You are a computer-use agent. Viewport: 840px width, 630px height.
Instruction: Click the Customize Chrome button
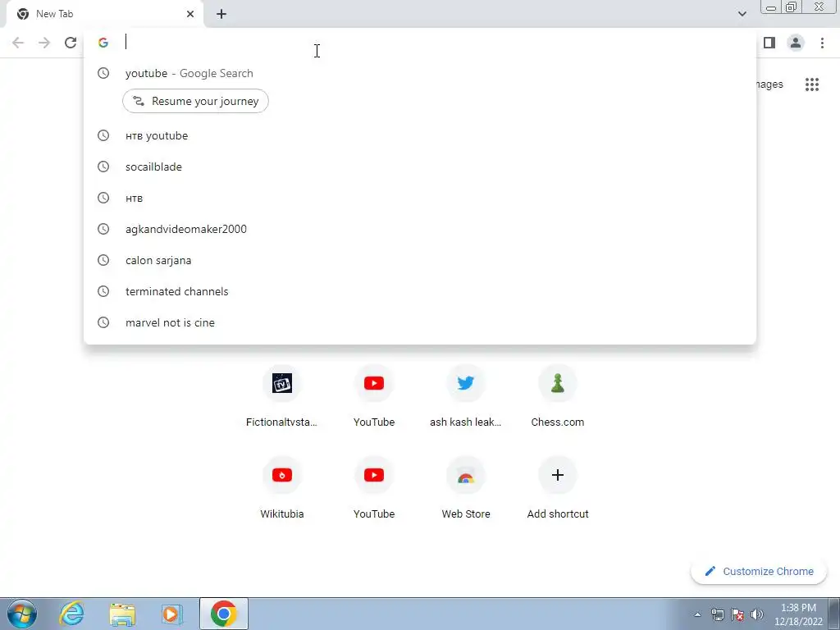click(x=759, y=572)
